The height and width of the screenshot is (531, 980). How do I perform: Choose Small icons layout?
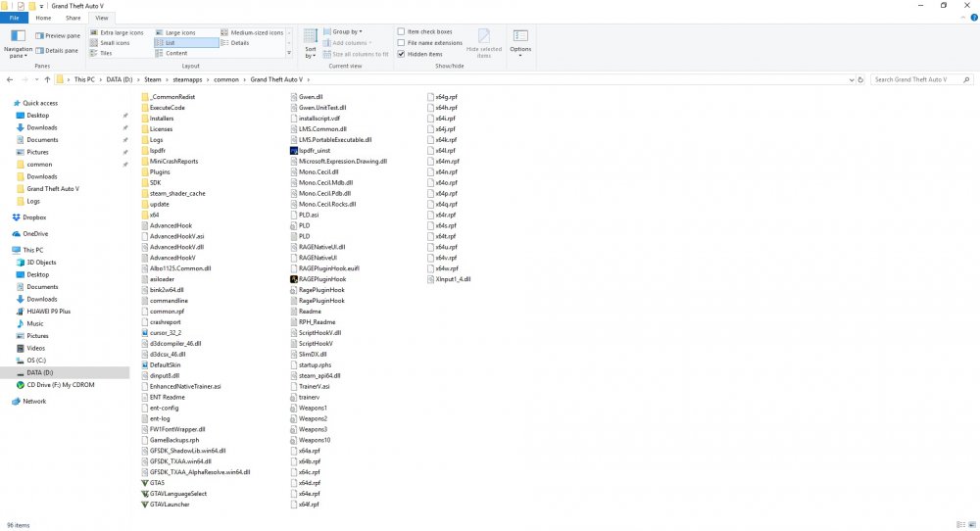tap(110, 43)
